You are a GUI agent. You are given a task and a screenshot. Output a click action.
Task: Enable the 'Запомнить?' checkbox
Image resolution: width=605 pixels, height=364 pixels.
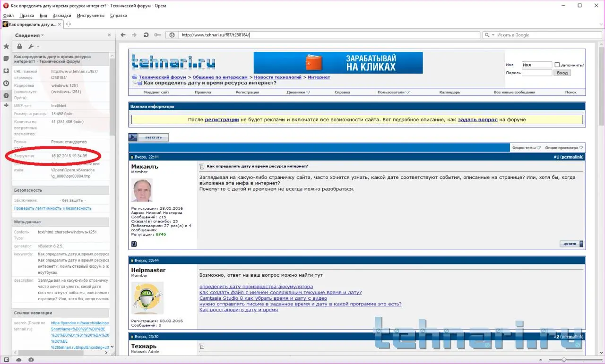[557, 65]
